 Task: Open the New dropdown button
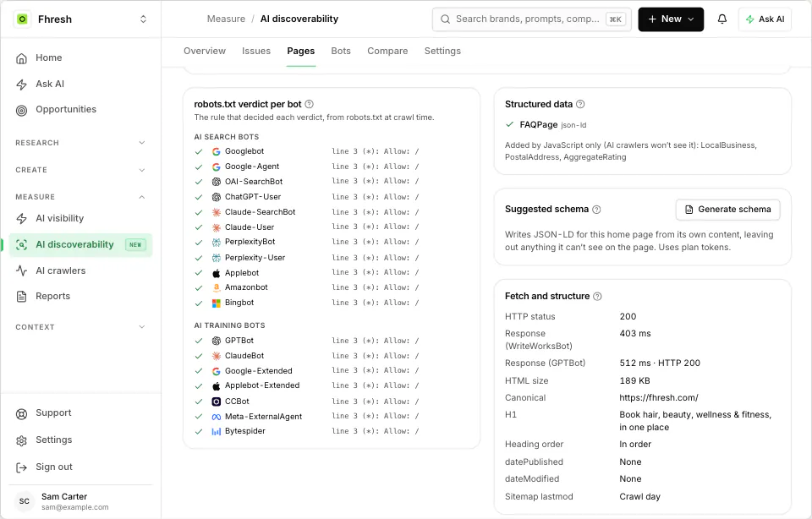(671, 19)
